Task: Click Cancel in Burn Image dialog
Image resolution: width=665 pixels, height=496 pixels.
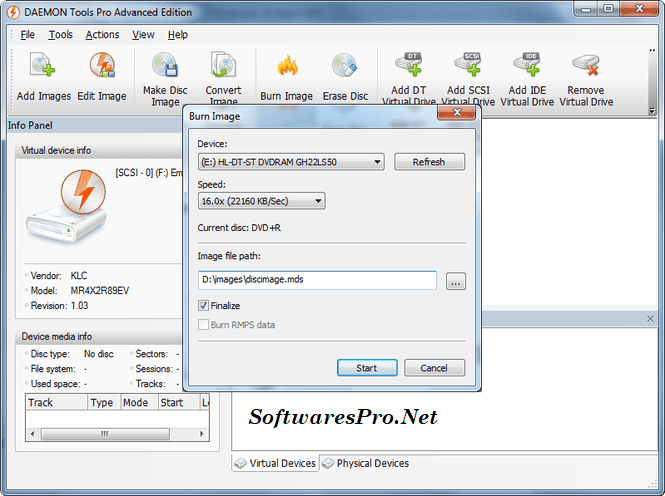Action: pyautogui.click(x=434, y=368)
